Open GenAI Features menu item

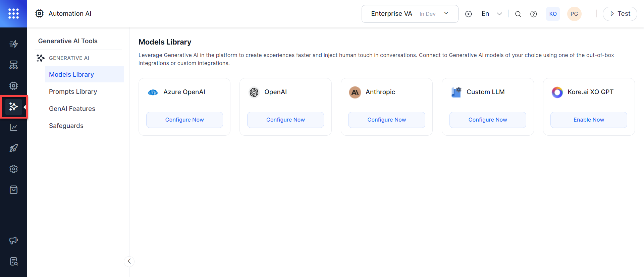click(x=72, y=109)
